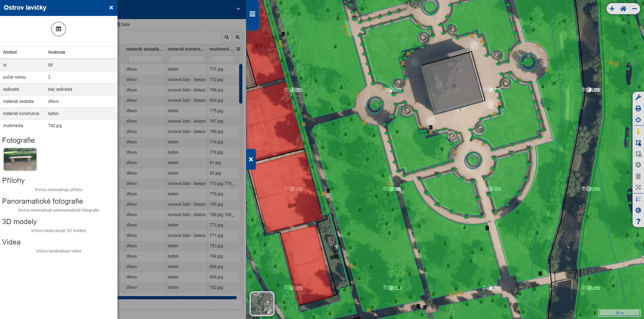The height and width of the screenshot is (319, 644).
Task: Click the materiál konstrukce filter field
Action: pyautogui.click(x=187, y=59)
